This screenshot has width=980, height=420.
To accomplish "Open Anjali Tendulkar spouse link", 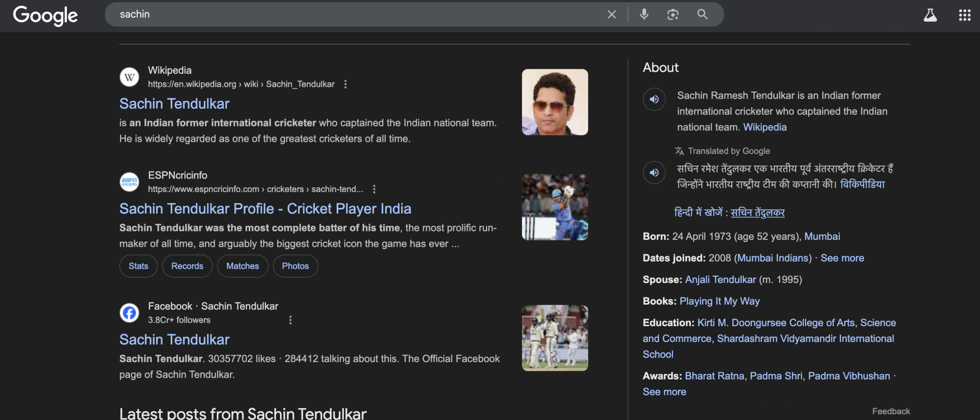I will click(x=720, y=280).
